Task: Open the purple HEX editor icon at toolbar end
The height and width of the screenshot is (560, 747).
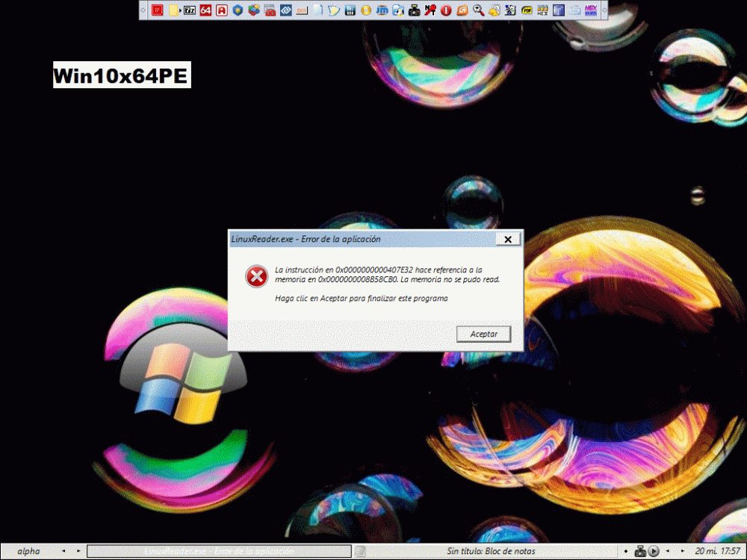Action: tap(590, 10)
